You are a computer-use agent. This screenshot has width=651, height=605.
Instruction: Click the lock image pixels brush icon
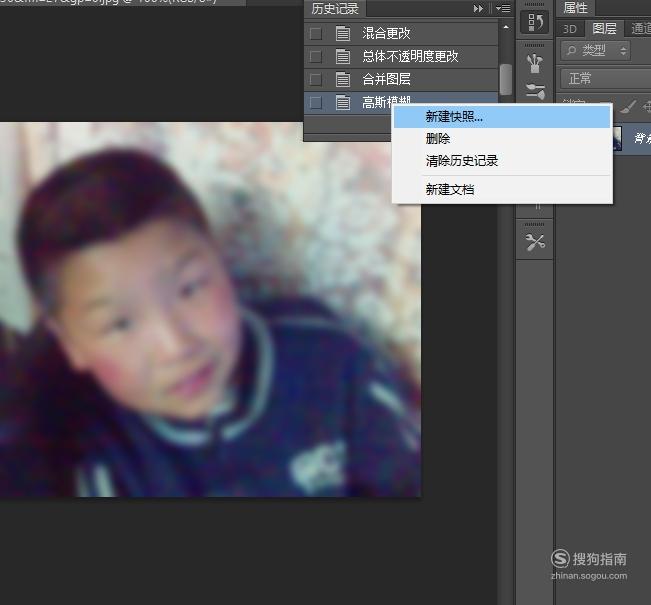tap(627, 108)
